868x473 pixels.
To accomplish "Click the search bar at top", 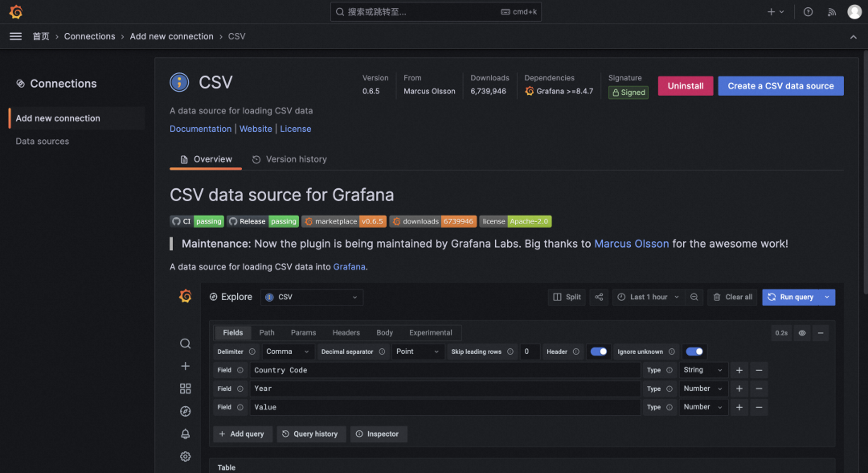I will tap(434, 11).
